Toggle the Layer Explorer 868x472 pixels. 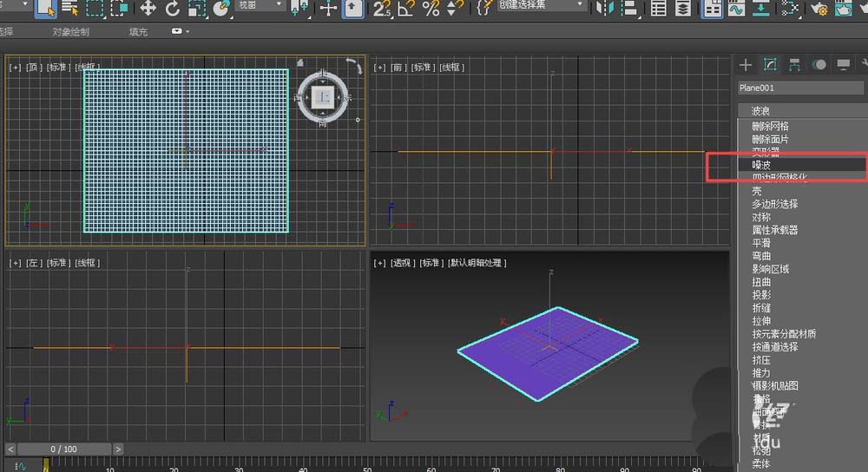(x=683, y=8)
